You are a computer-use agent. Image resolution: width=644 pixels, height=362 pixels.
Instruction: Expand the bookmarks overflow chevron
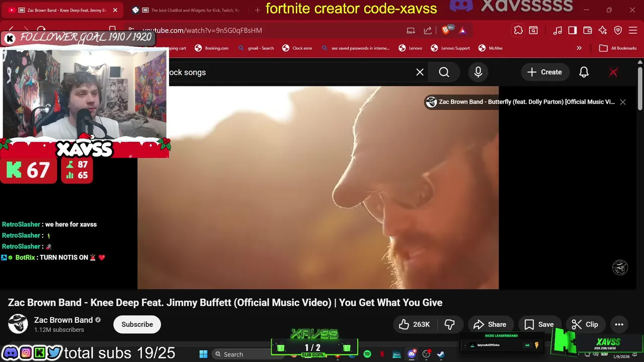579,48
